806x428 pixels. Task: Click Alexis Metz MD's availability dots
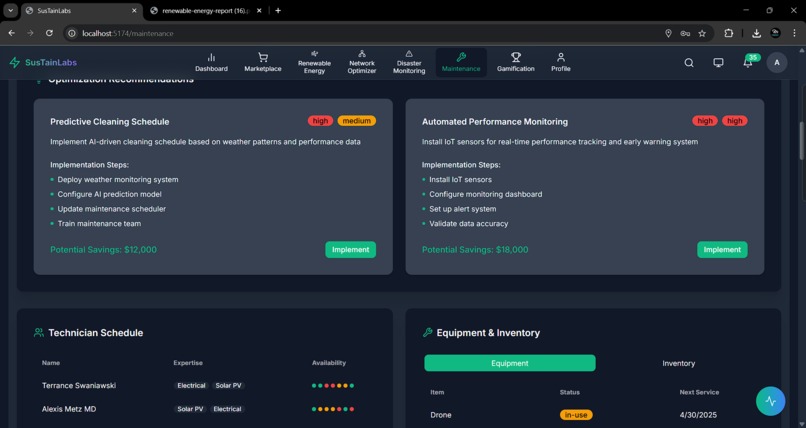pyautogui.click(x=333, y=409)
